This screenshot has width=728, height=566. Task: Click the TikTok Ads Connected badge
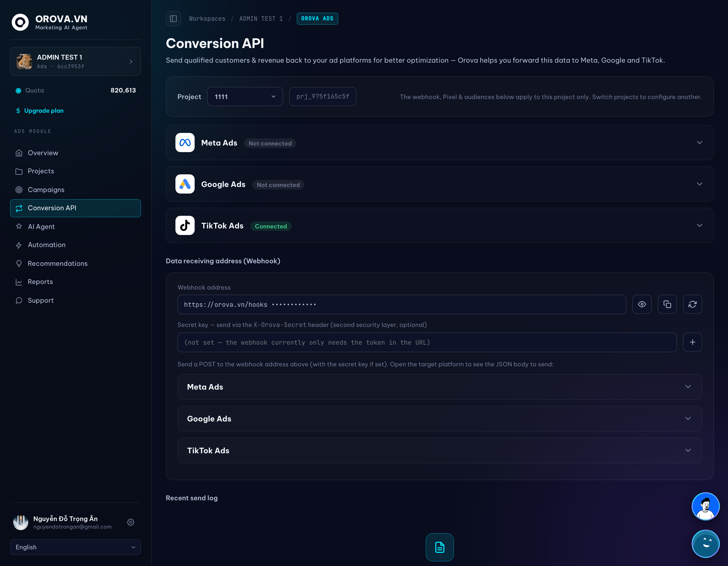(x=271, y=226)
